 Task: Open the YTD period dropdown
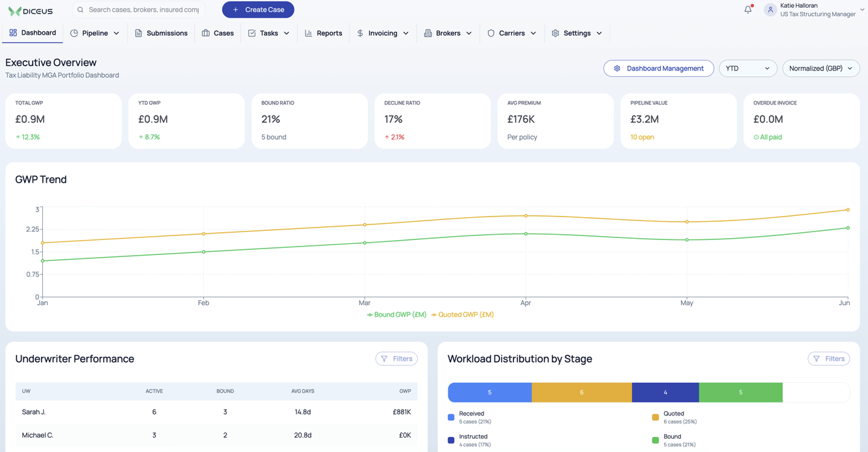point(748,68)
